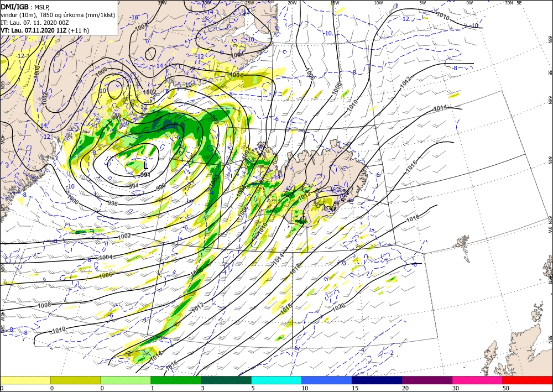Click the 68N latitude label

[x=550, y=39]
